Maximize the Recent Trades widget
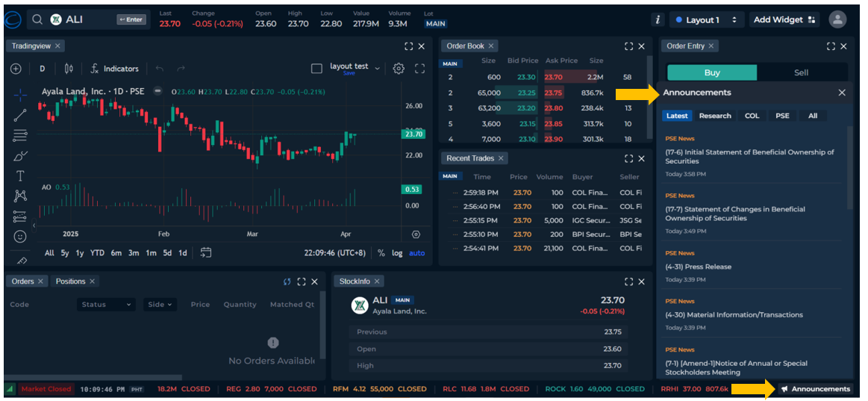Viewport: 868px width, 401px height. coord(629,158)
